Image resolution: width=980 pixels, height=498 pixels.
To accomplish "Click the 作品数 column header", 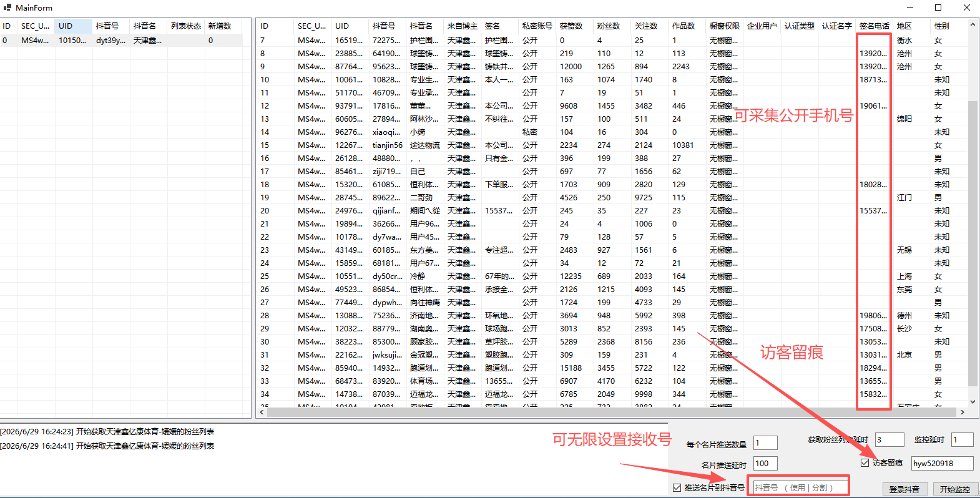I will tap(687, 26).
